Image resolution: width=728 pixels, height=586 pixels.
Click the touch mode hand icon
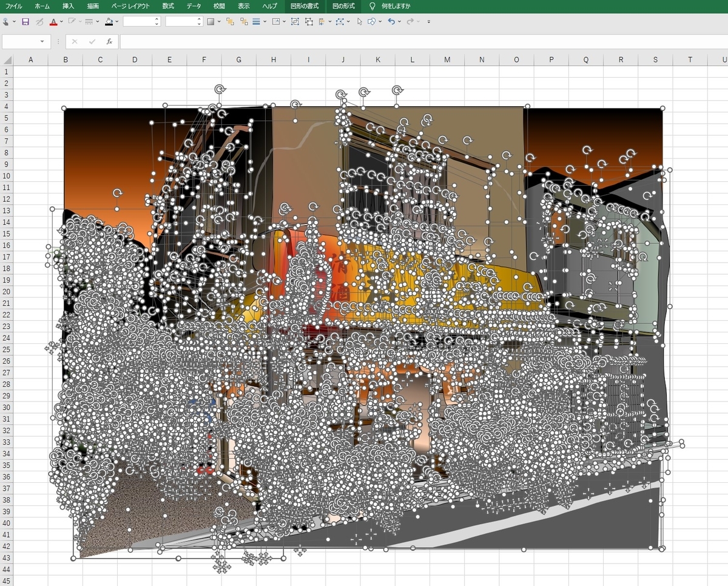[5, 21]
